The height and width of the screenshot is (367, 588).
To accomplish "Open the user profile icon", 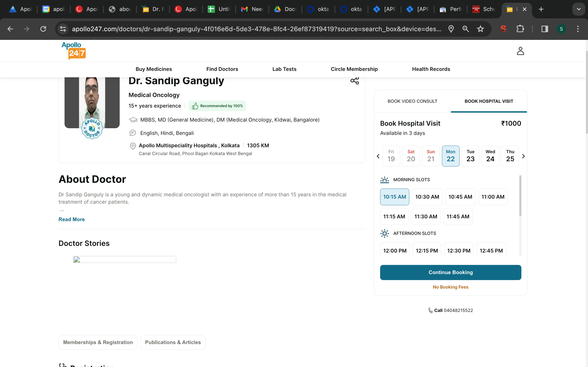I will [x=520, y=51].
